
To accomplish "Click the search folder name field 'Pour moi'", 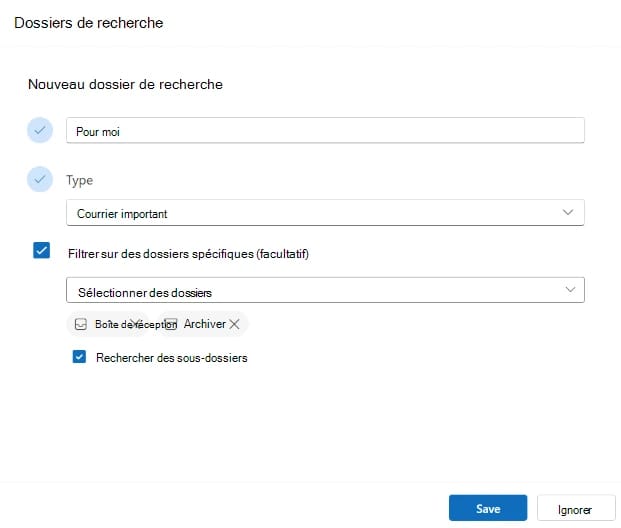I will tap(325, 130).
